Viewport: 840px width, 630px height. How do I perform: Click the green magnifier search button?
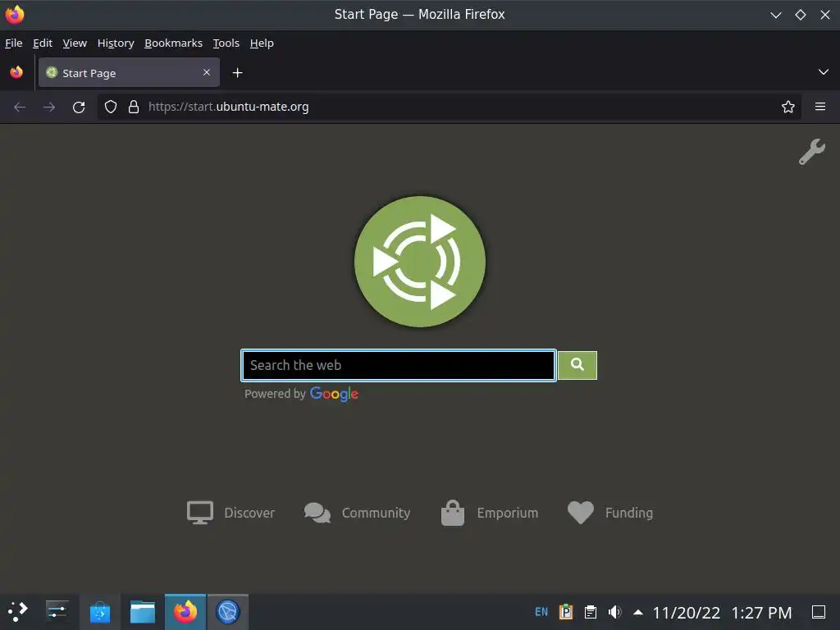[577, 365]
